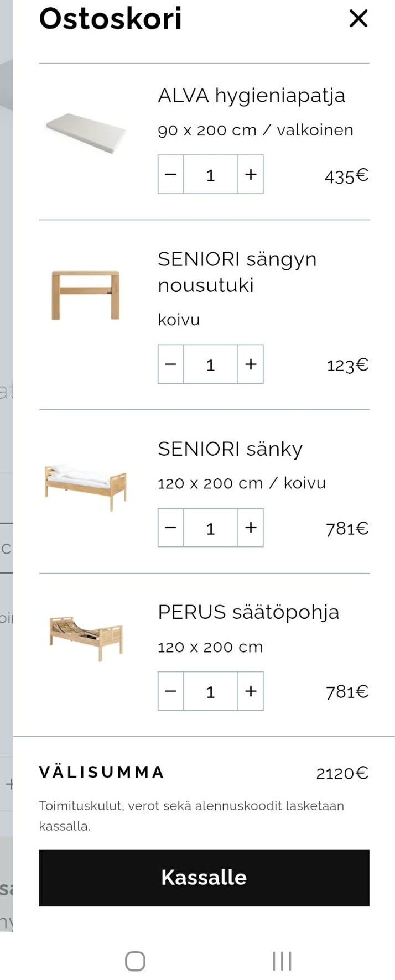Proceed to checkout via Kassalle button
Screen dimensions: 395x980
click(x=204, y=877)
